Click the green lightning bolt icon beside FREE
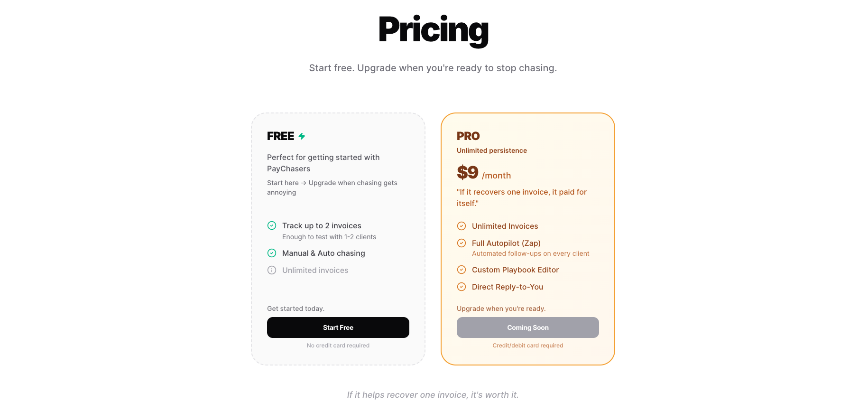This screenshot has width=868, height=412. (x=302, y=136)
